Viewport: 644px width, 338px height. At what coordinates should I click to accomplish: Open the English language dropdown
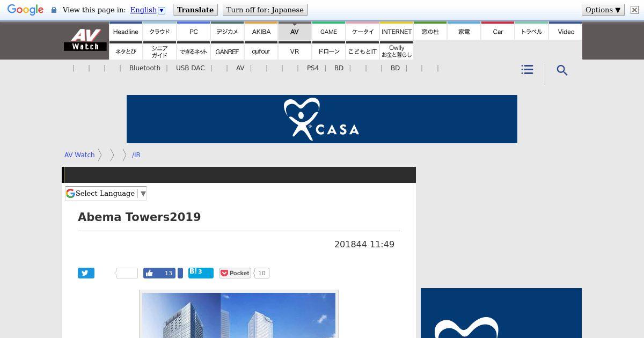coord(148,10)
